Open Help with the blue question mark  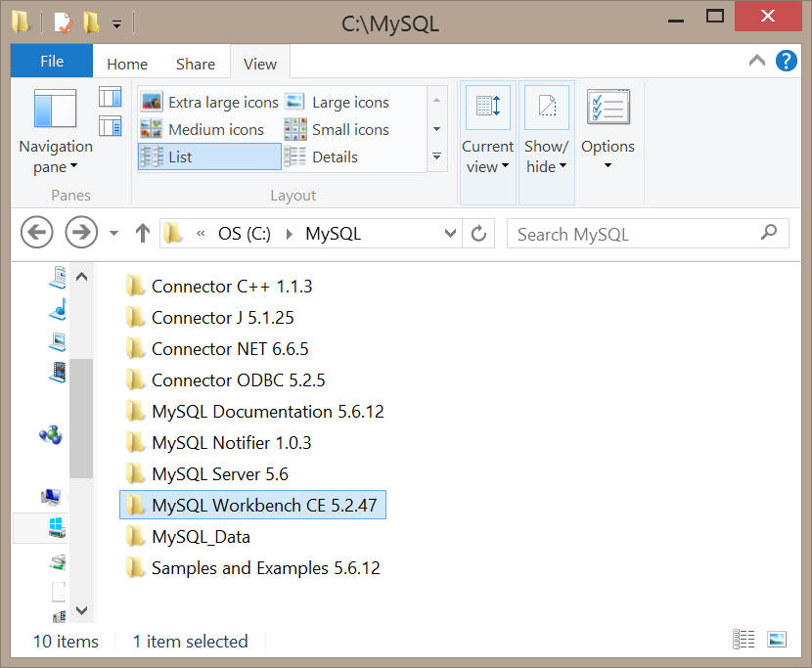point(787,61)
